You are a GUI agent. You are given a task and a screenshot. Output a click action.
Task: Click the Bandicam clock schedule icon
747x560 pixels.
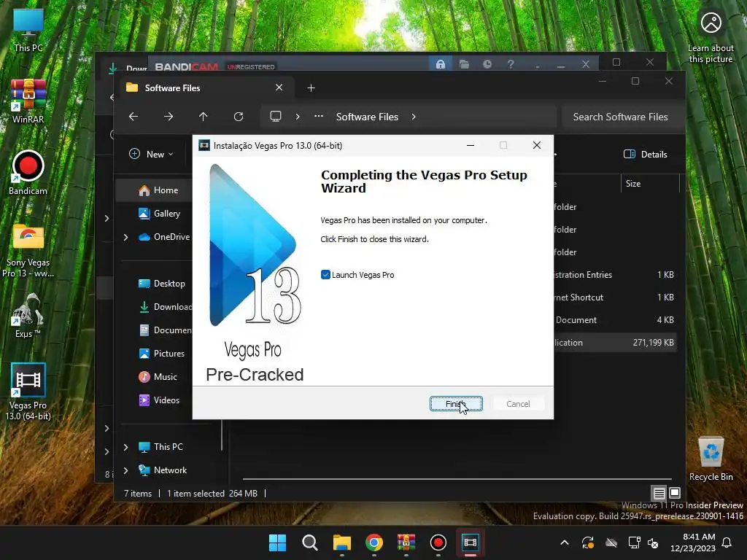click(487, 64)
